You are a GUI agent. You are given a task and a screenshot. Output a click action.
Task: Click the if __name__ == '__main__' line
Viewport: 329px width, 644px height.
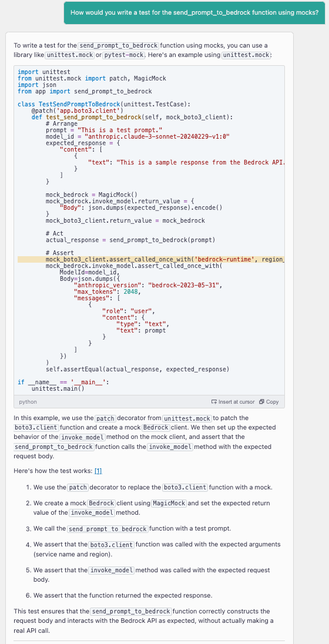click(63, 383)
